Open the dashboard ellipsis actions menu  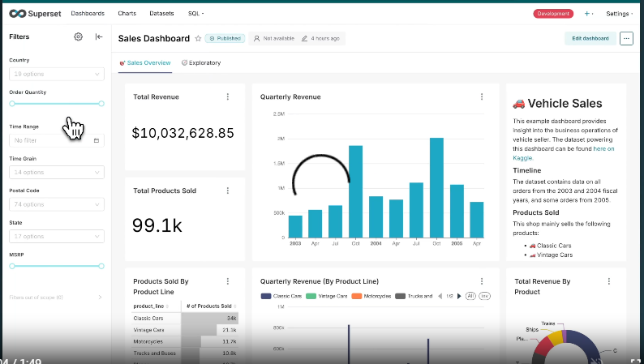tap(626, 39)
